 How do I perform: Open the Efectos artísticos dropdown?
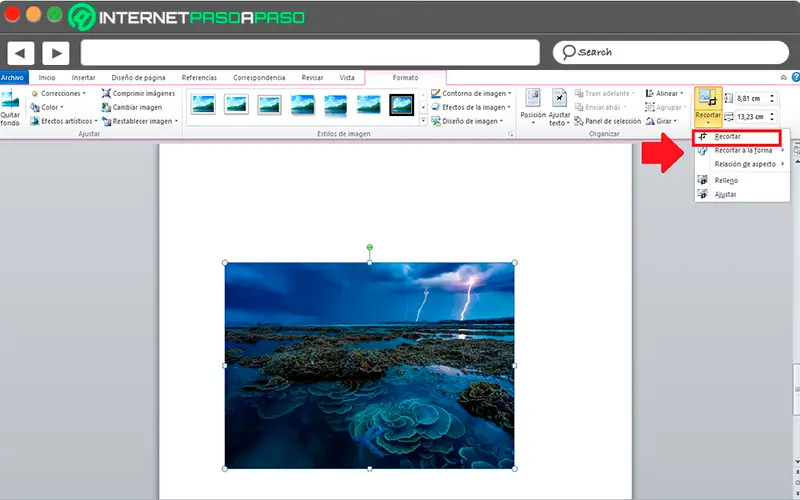[x=64, y=121]
